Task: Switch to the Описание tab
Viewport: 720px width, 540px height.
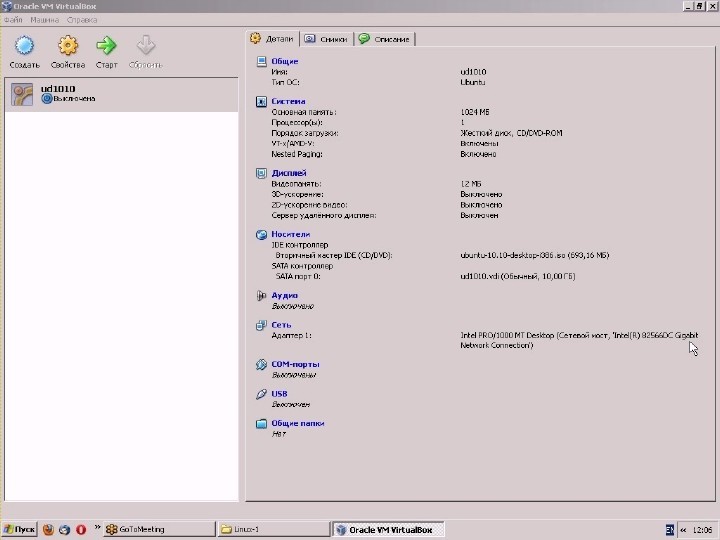Action: pyautogui.click(x=384, y=39)
